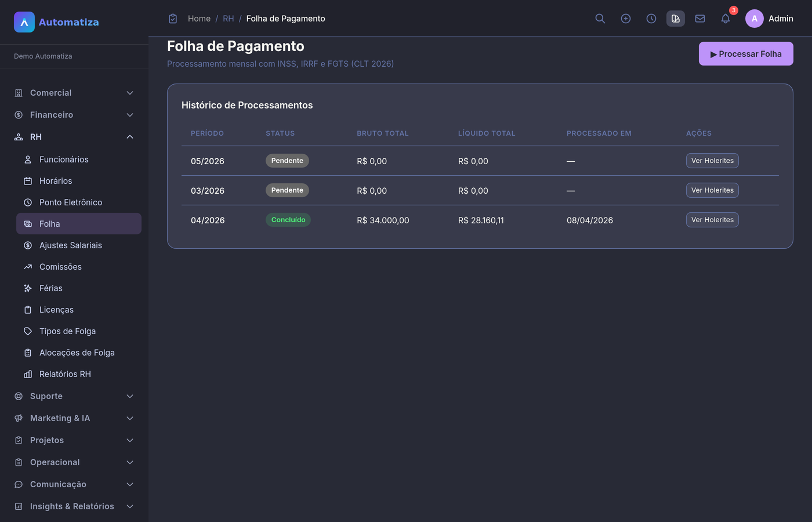Click the Tipos de Folga tag icon
812x522 pixels.
click(28, 331)
